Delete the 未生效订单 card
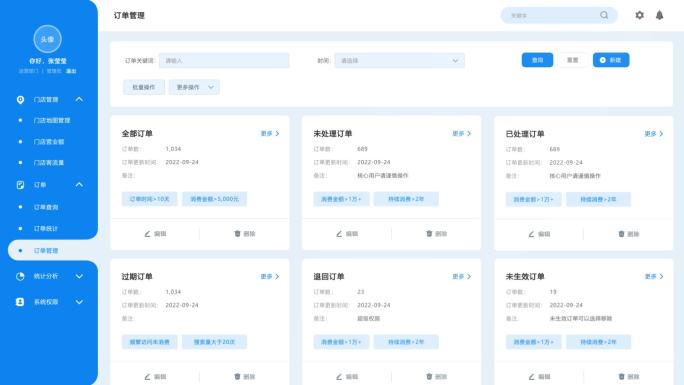 tap(629, 376)
